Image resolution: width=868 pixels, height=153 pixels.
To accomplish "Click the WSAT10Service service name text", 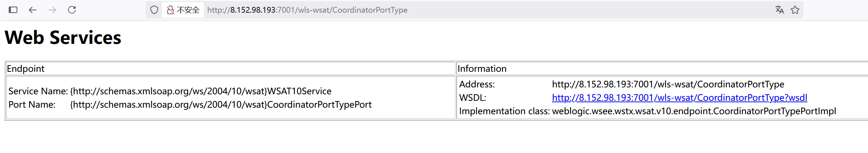I will [x=201, y=91].
